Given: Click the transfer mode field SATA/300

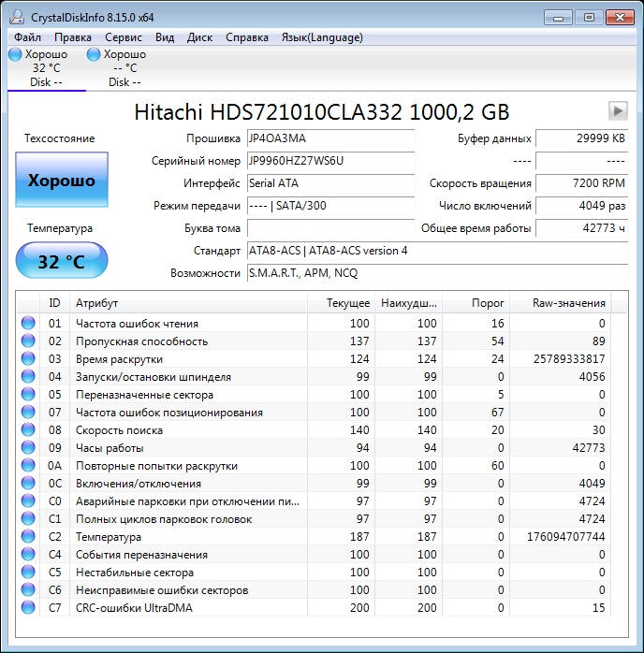Looking at the screenshot, I should click(x=330, y=206).
